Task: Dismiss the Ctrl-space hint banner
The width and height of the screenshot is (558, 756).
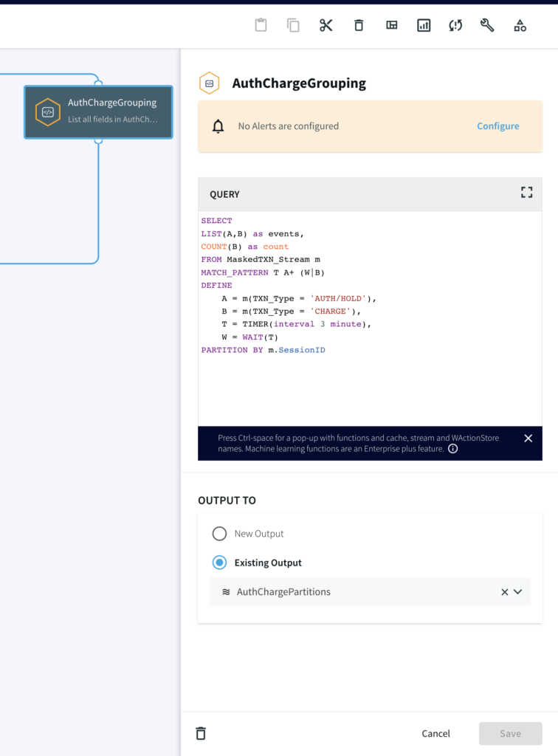Action: tap(528, 439)
